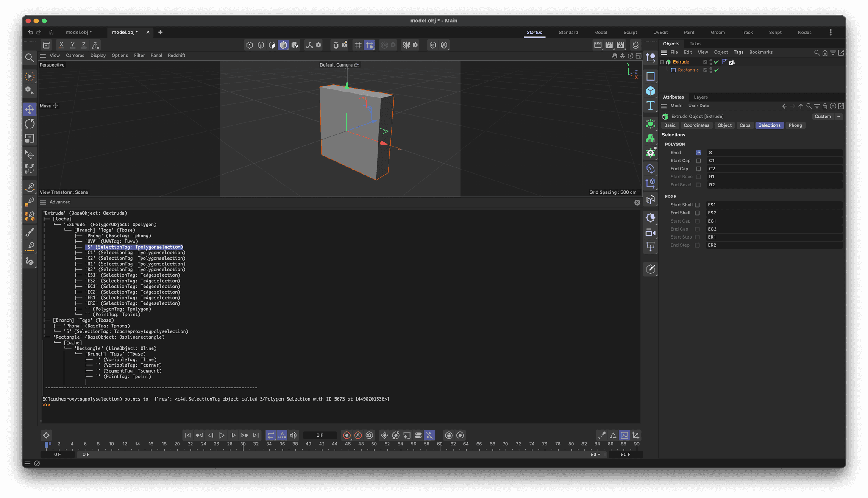
Task: Open the Takes panel tab
Action: [695, 44]
